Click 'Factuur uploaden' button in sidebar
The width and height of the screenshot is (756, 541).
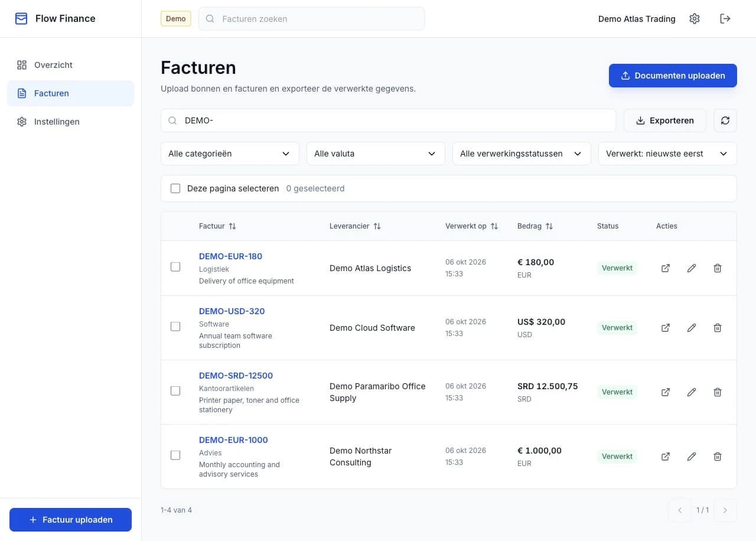tap(71, 520)
